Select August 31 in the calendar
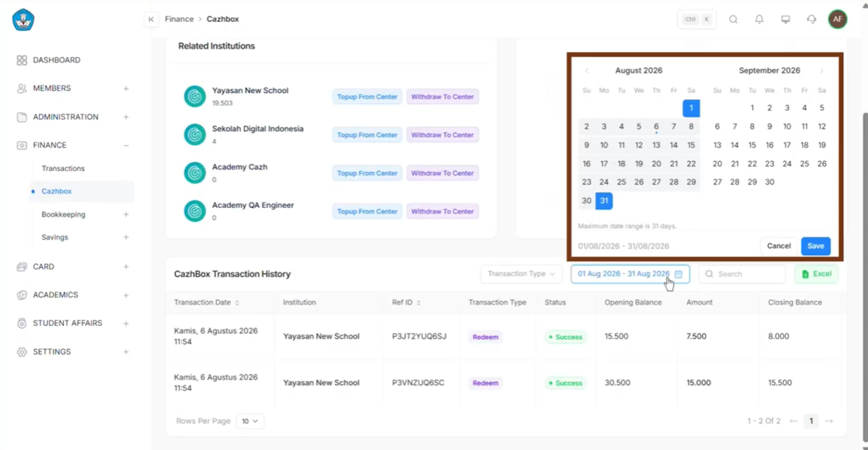868x450 pixels. coord(604,201)
